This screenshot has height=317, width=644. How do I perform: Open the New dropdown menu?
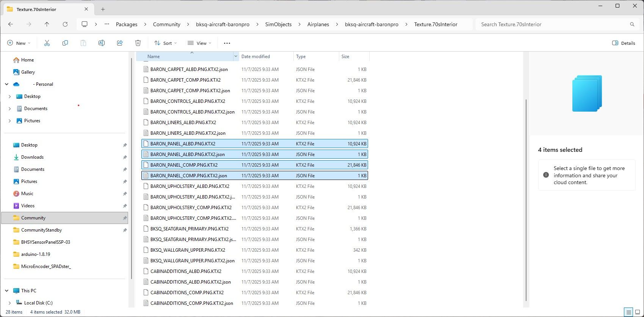[x=19, y=43]
